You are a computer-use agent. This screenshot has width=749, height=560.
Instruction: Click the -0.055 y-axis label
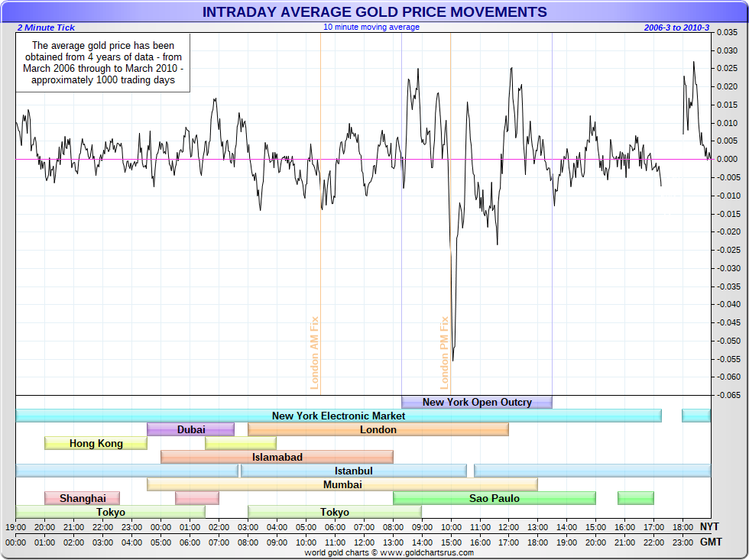(727, 359)
